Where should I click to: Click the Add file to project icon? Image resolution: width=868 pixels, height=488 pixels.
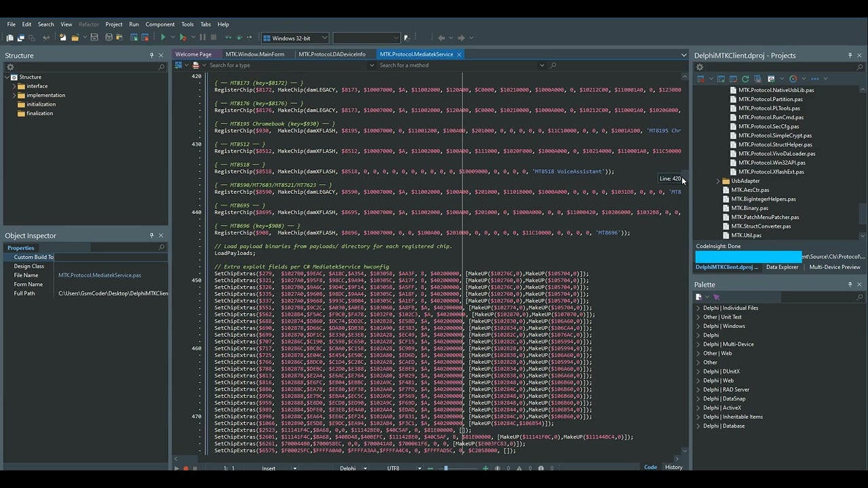click(134, 37)
